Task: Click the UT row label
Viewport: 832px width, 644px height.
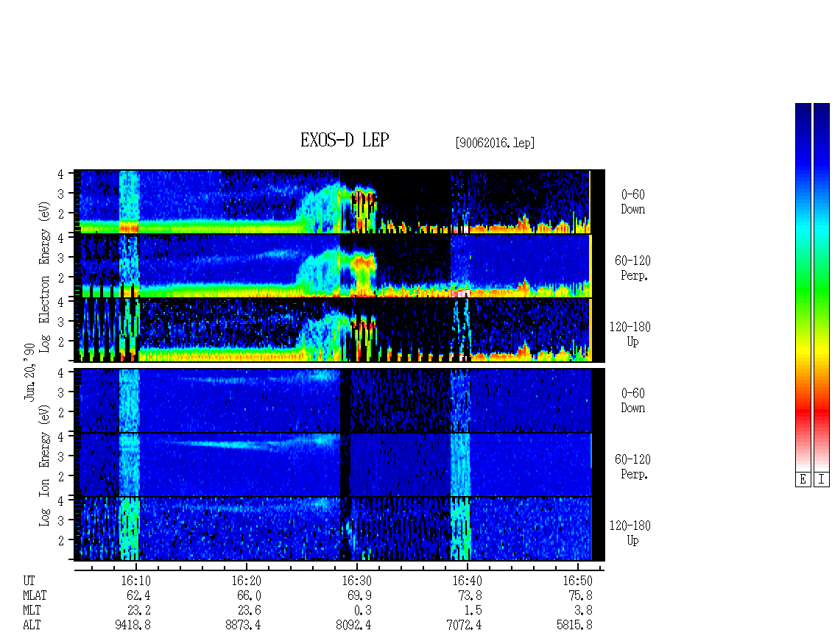Action: (x=29, y=581)
